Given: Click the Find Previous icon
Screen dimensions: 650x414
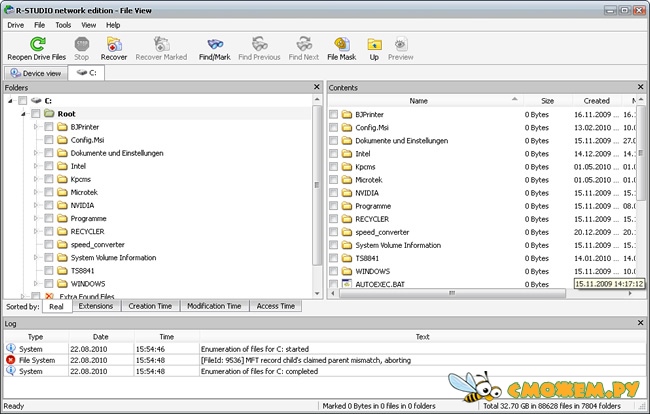Looking at the screenshot, I should (x=260, y=44).
